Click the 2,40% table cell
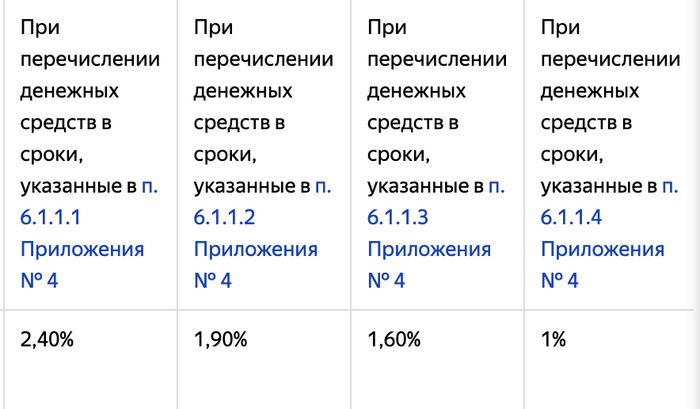 (x=47, y=339)
